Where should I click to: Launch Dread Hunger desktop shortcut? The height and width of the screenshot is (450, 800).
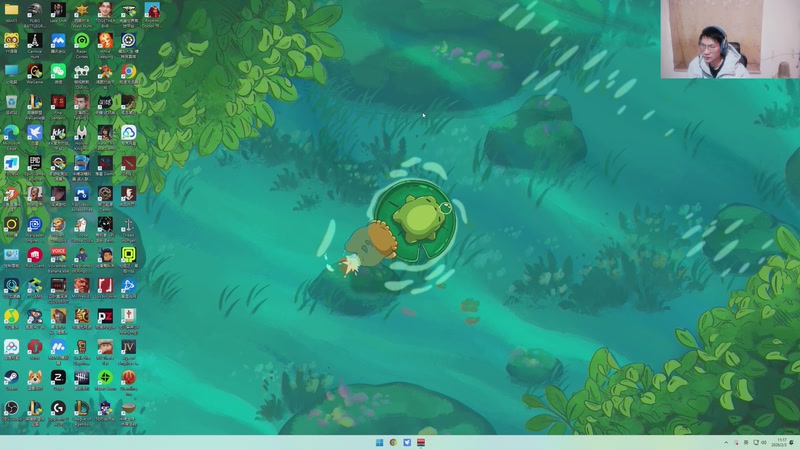(x=129, y=224)
